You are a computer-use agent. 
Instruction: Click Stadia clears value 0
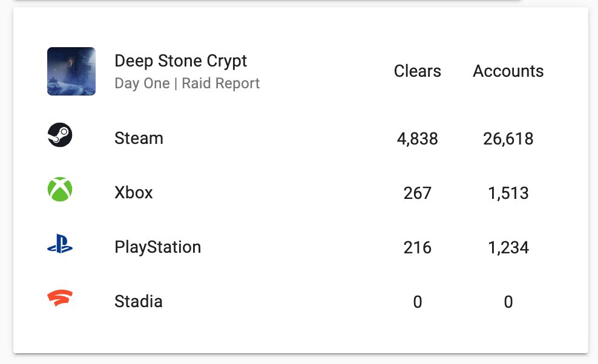417,302
